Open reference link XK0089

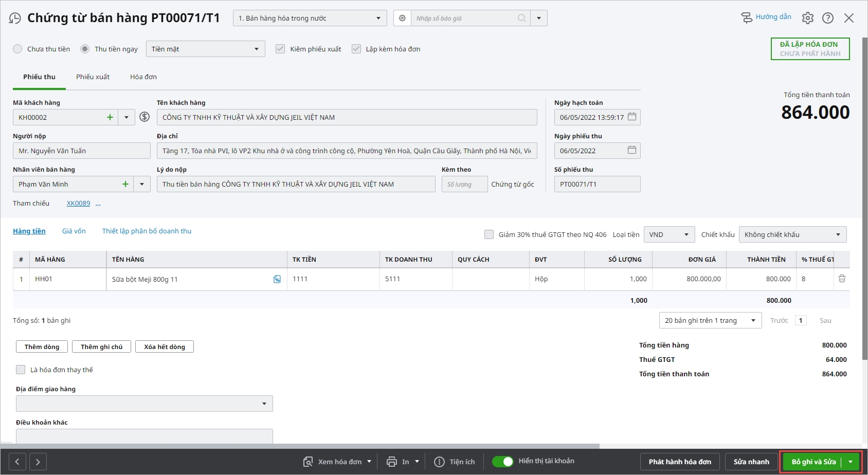78,203
